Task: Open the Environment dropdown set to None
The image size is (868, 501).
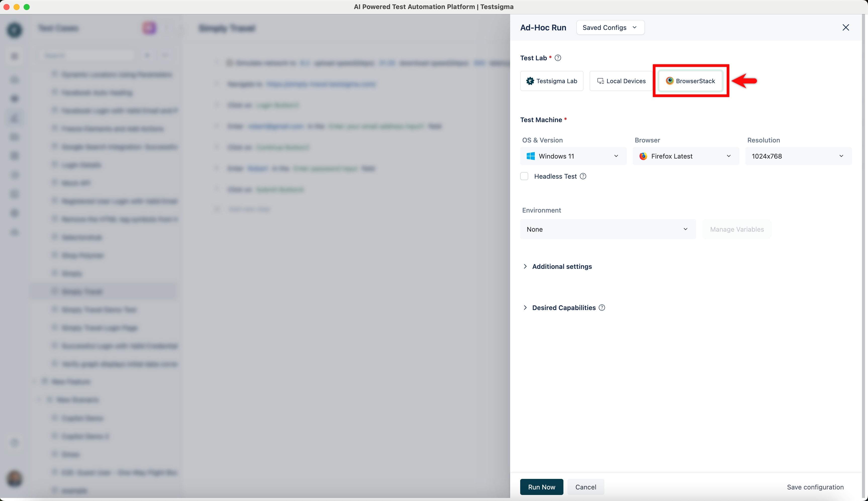Action: click(x=607, y=229)
